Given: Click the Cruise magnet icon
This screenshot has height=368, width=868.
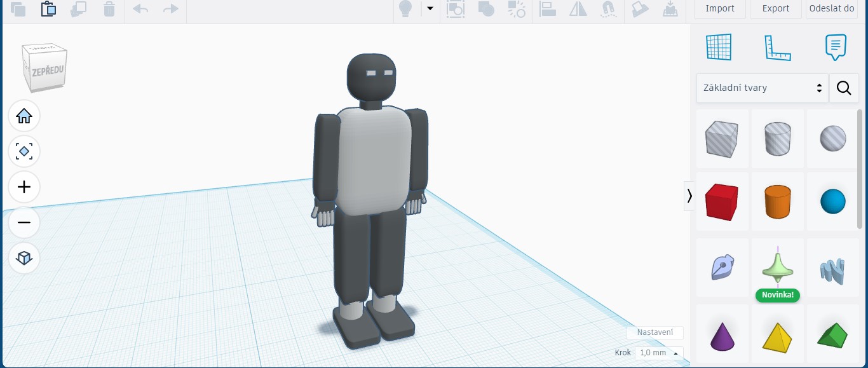Looking at the screenshot, I should tap(609, 9).
